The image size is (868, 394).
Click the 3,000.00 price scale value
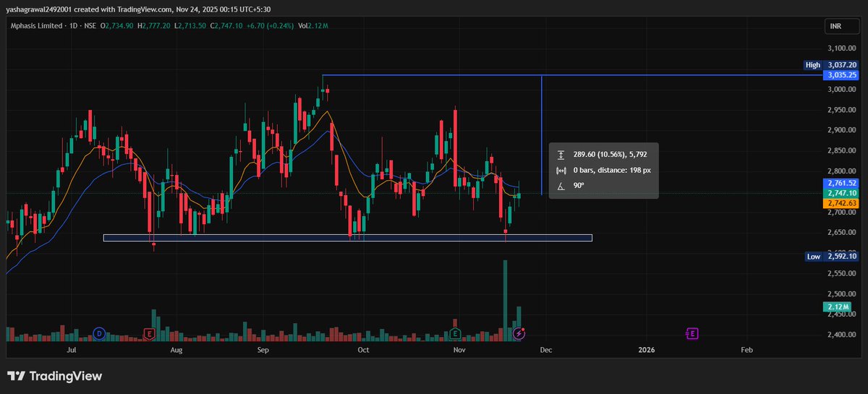click(843, 90)
